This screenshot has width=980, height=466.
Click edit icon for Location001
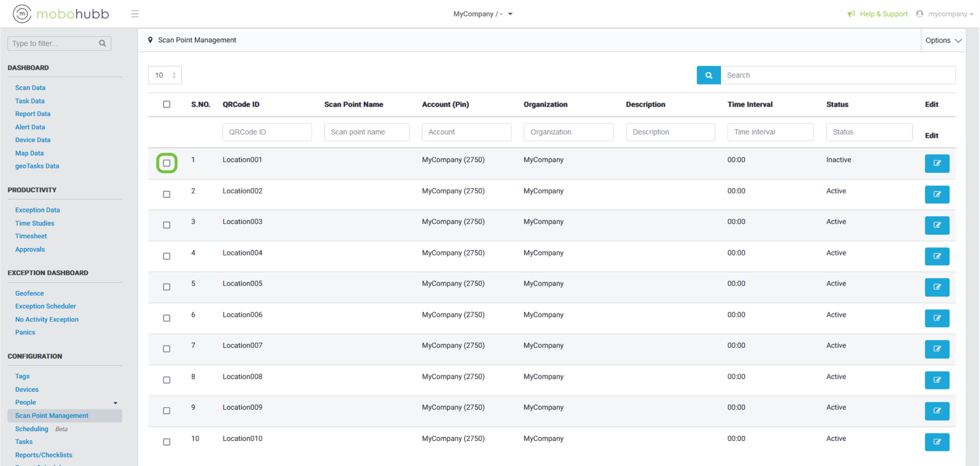pos(937,163)
